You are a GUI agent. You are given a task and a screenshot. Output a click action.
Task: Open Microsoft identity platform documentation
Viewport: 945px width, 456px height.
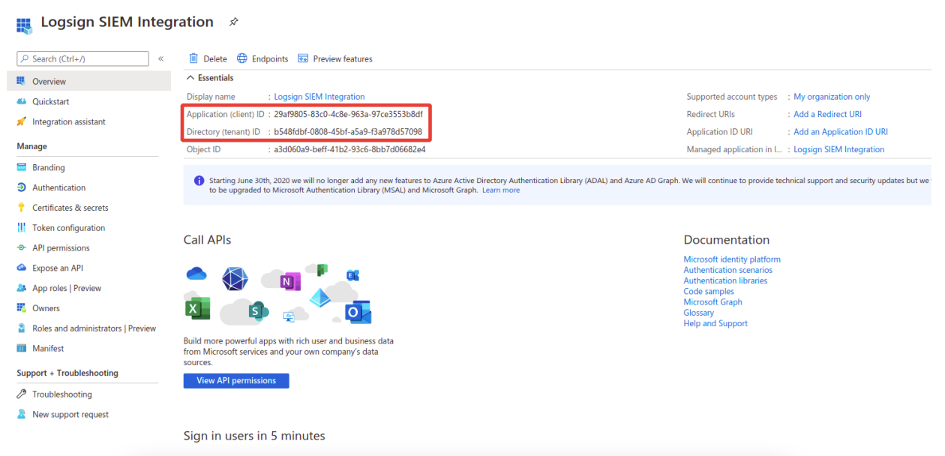click(732, 259)
